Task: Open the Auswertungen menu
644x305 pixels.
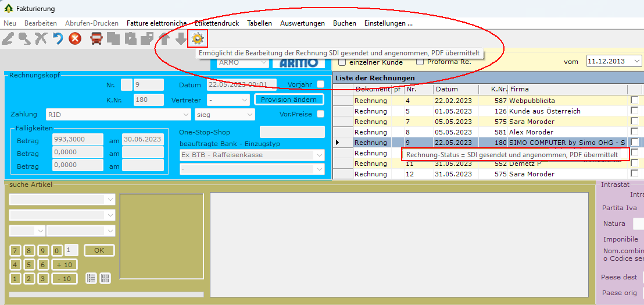Action: 302,23
